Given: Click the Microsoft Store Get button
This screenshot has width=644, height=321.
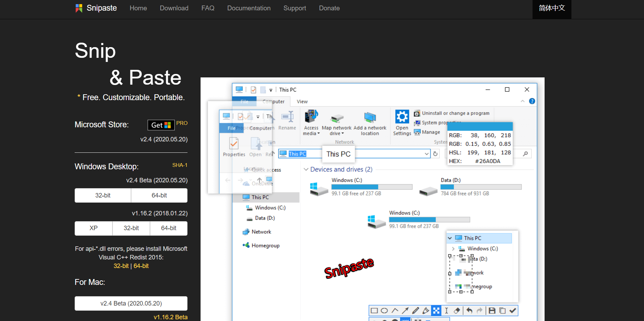Looking at the screenshot, I should pyautogui.click(x=161, y=125).
